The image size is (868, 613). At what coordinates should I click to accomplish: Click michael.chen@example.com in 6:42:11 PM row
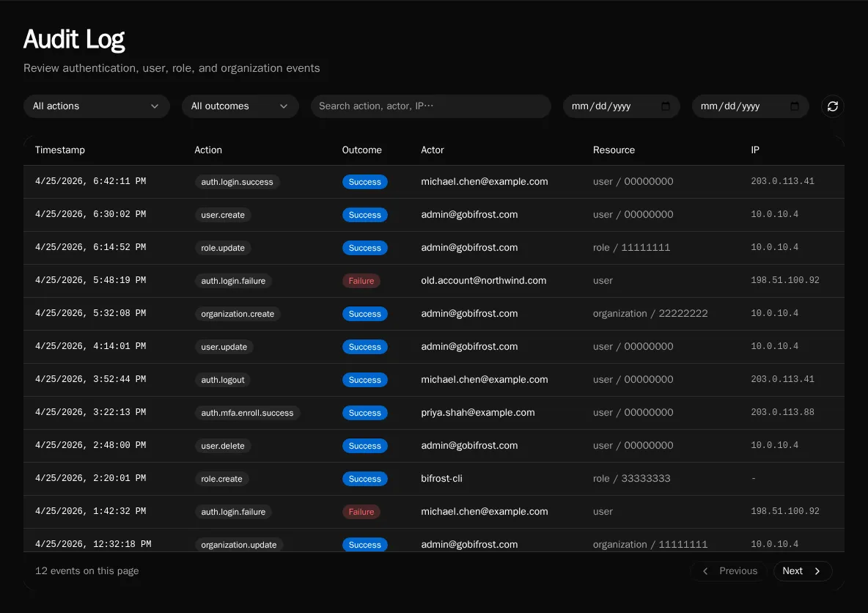[x=485, y=182]
